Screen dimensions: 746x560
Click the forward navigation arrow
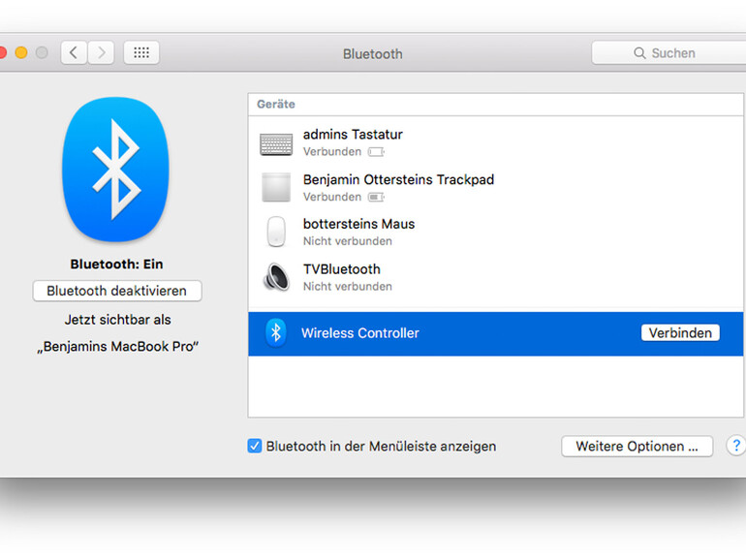coord(101,52)
